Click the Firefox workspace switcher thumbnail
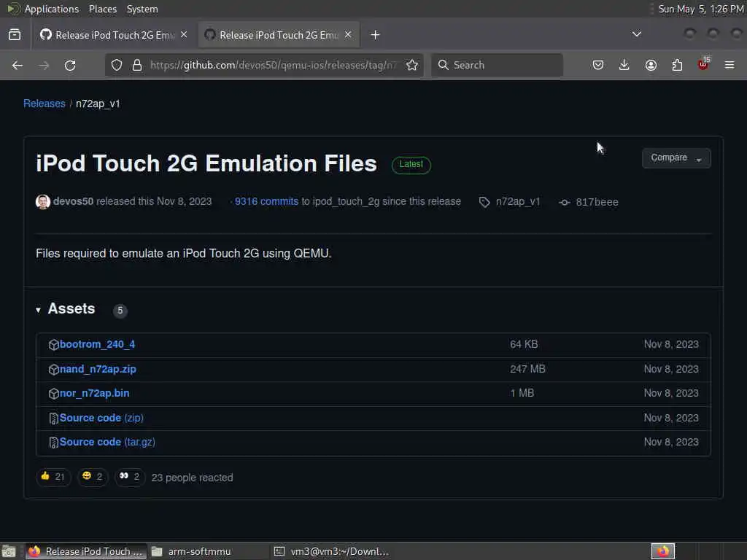This screenshot has height=560, width=747. pos(663,551)
